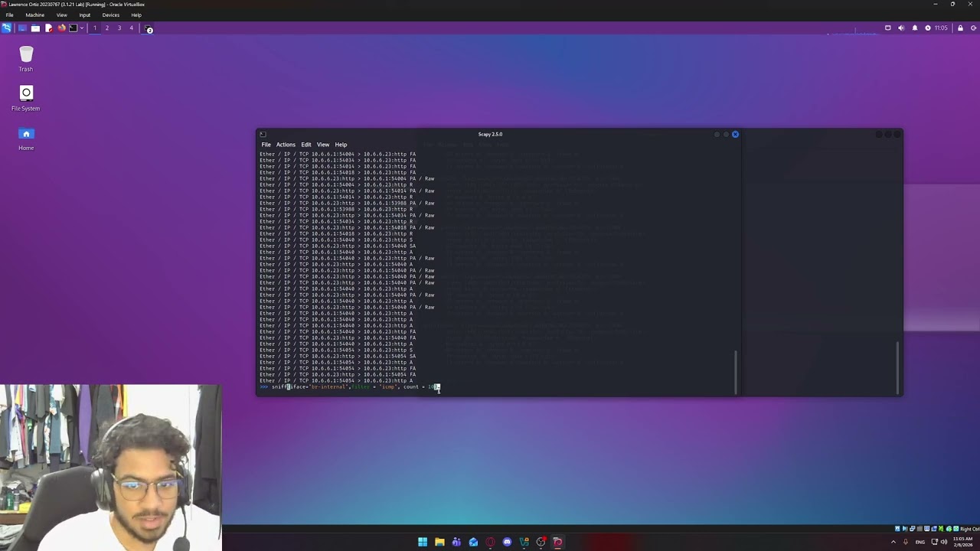The image size is (980, 551).
Task: Open Windows network and volume quick settings
Action: [939, 542]
